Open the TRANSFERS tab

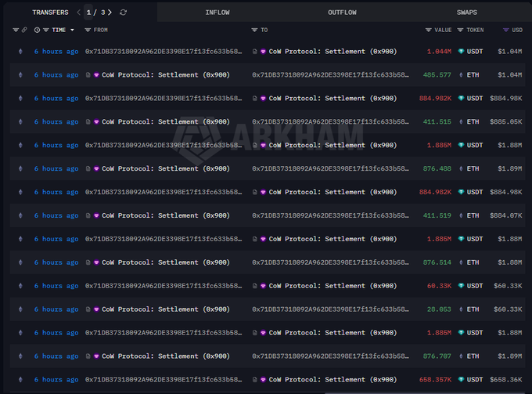pyautogui.click(x=50, y=13)
